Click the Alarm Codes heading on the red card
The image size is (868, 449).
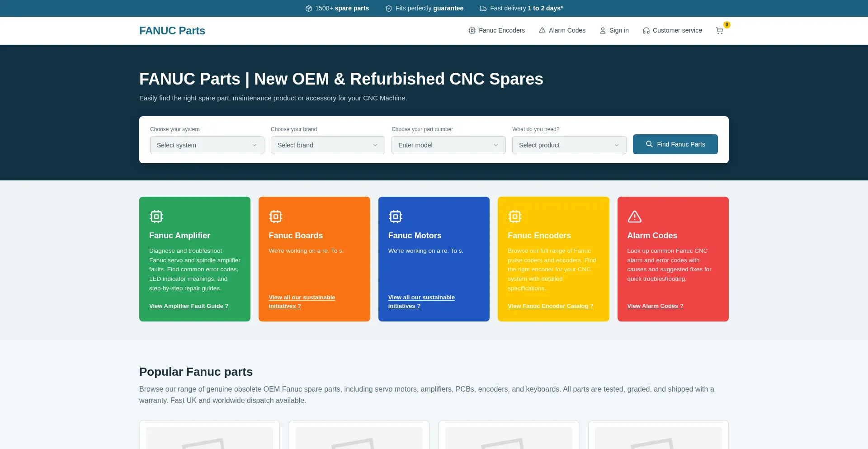tap(652, 236)
